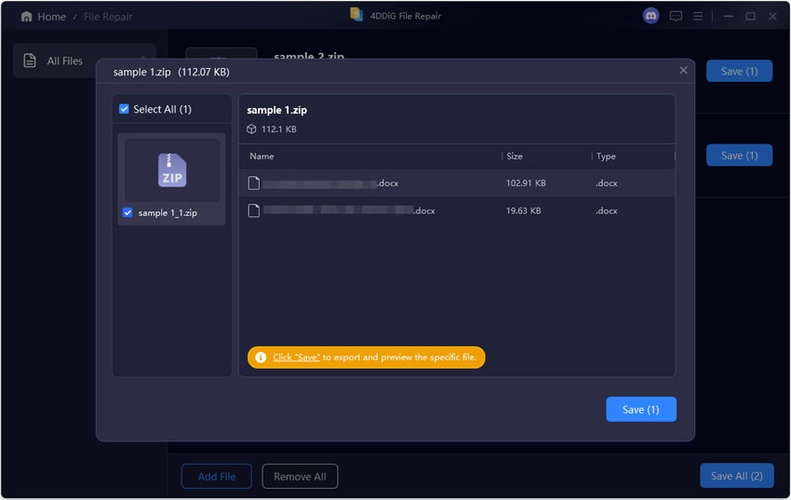Click second Save (1) button in background
Screen dimensions: 791x500
click(739, 155)
